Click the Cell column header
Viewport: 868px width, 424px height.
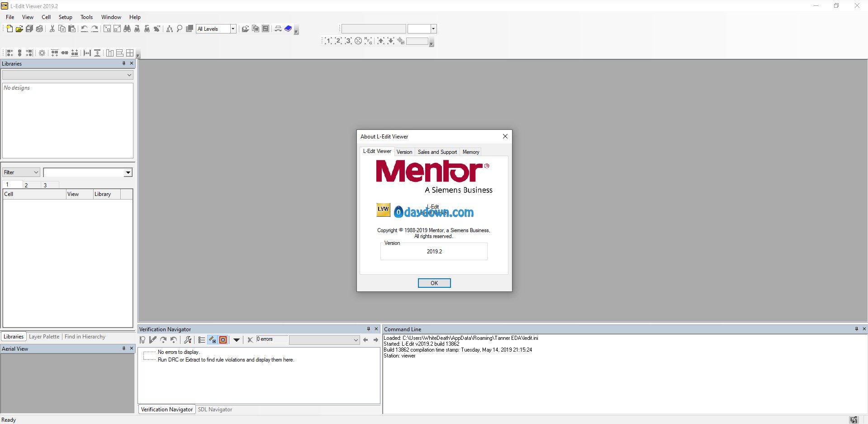34,194
